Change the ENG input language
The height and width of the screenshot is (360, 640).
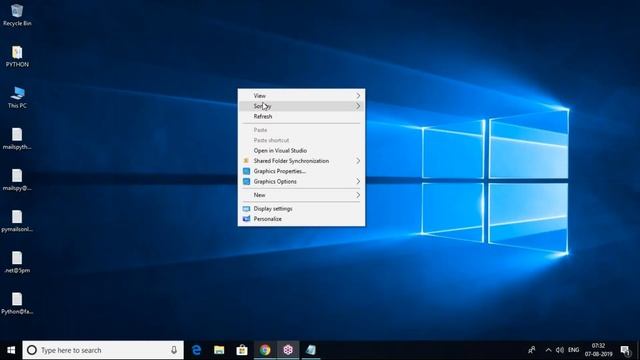(573, 350)
